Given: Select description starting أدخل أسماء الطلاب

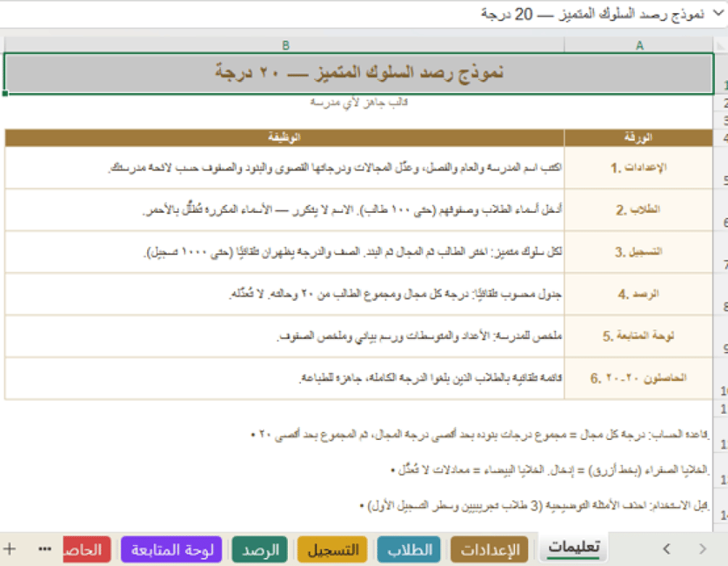Looking at the screenshot, I should [285, 209].
